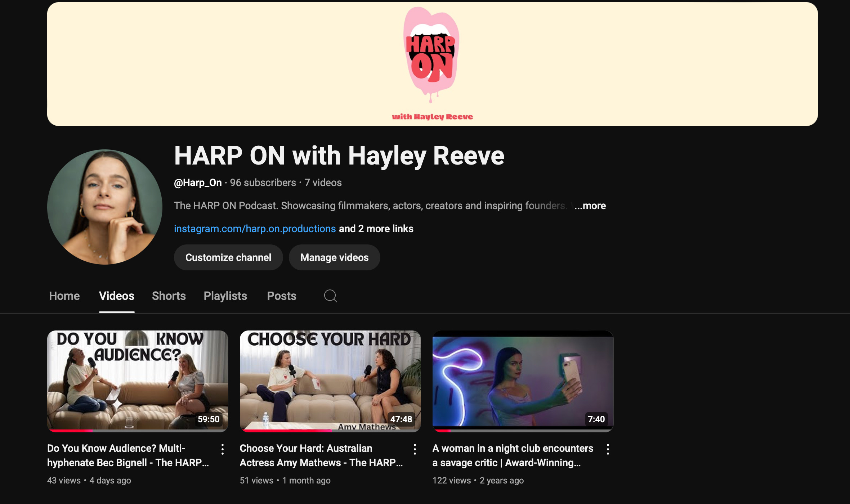Go to the Playlists tab
The image size is (850, 504).
pyautogui.click(x=225, y=296)
